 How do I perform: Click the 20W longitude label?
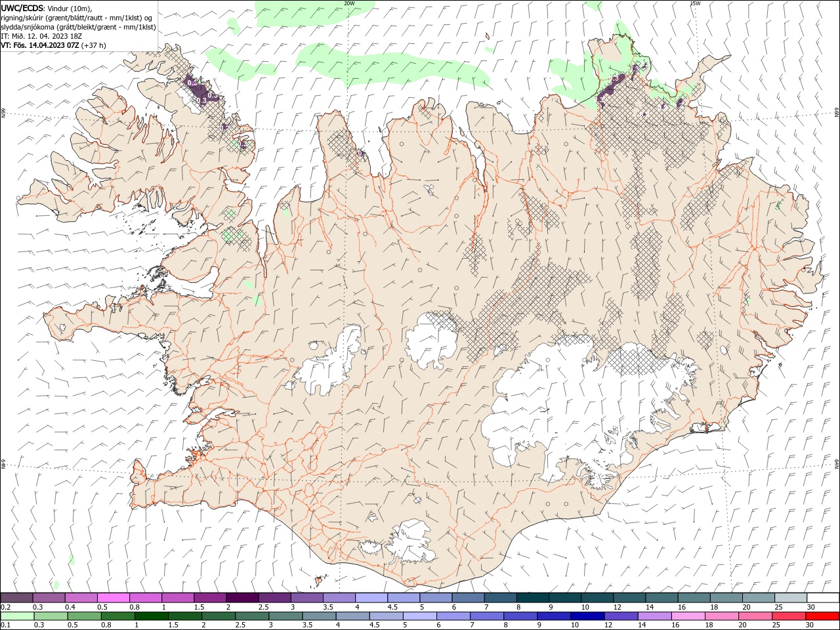[x=349, y=3]
